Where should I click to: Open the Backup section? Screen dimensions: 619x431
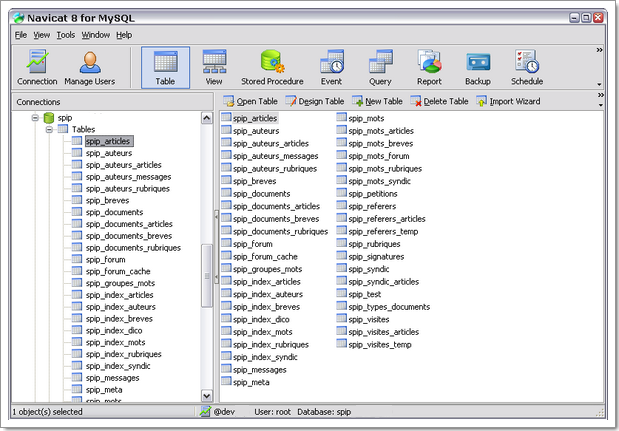point(478,67)
